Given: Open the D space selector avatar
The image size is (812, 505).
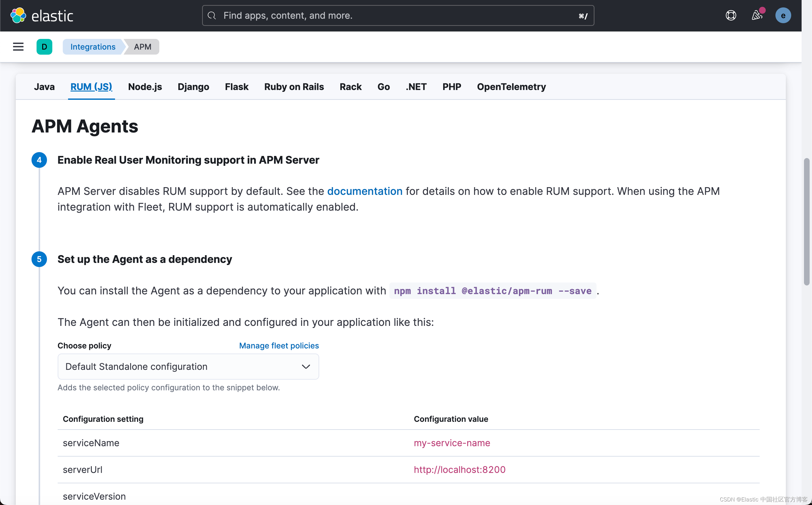Looking at the screenshot, I should pyautogui.click(x=44, y=47).
